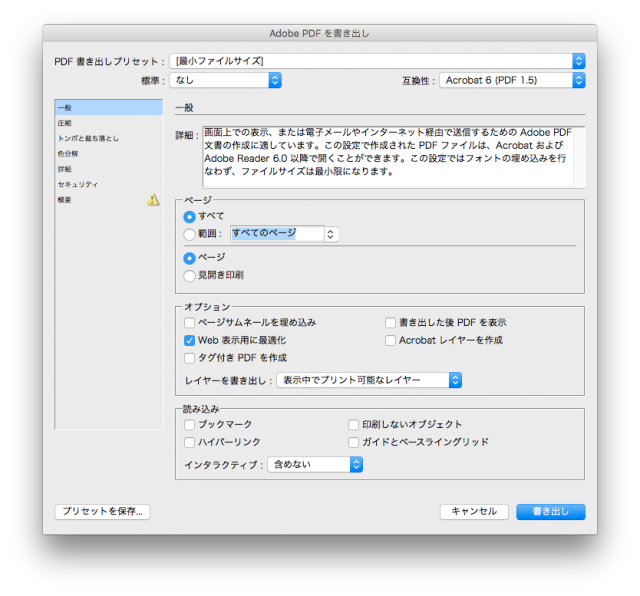The image size is (640, 596).
Task: Enable ページサムネールを埋め込み checkbox
Action: click(x=190, y=323)
